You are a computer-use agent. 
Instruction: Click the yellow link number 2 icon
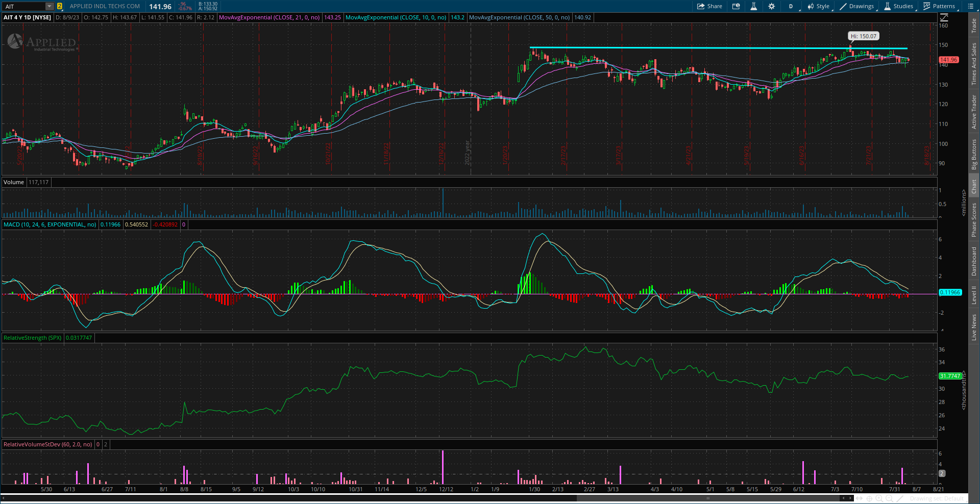[x=60, y=6]
